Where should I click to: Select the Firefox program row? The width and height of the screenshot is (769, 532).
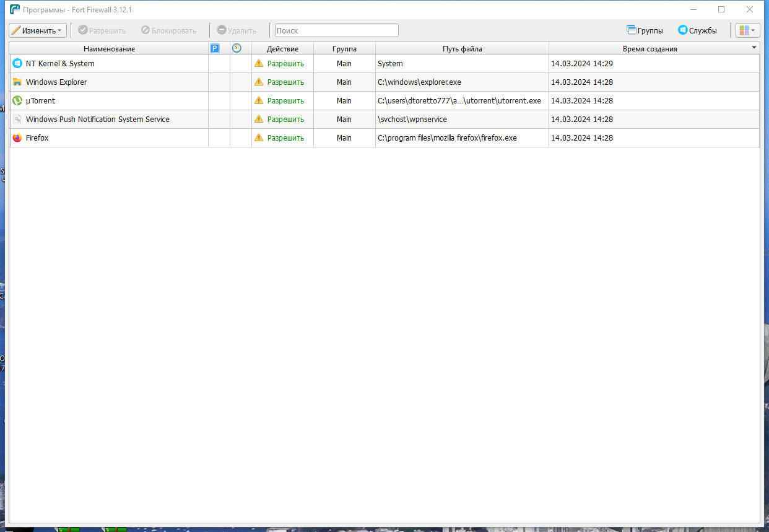tap(384, 137)
